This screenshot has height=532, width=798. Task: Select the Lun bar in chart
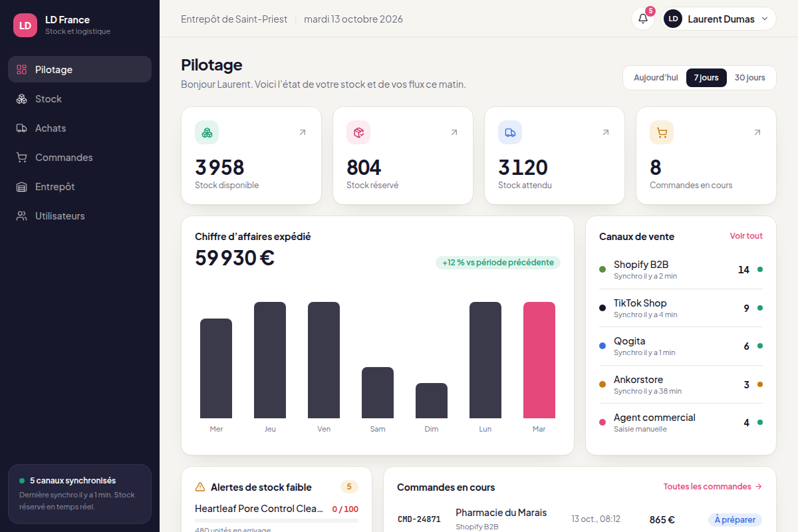(485, 360)
